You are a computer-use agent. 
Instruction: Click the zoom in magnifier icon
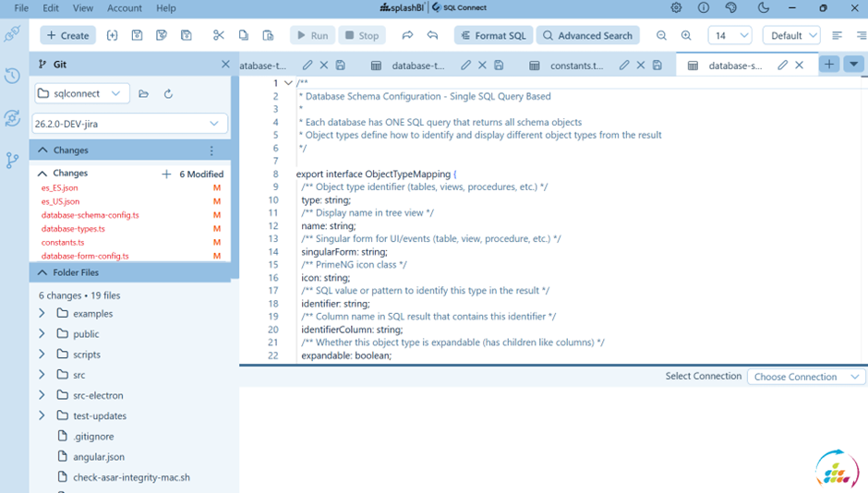(686, 36)
